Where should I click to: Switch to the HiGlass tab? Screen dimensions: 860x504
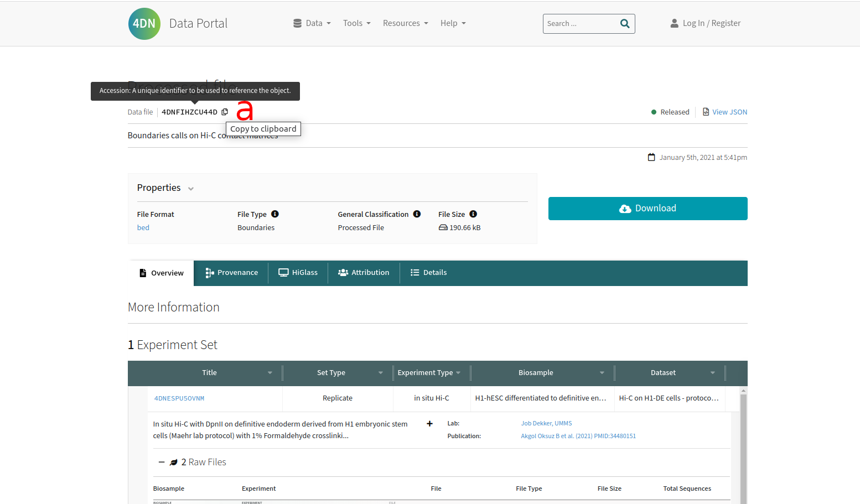click(298, 273)
